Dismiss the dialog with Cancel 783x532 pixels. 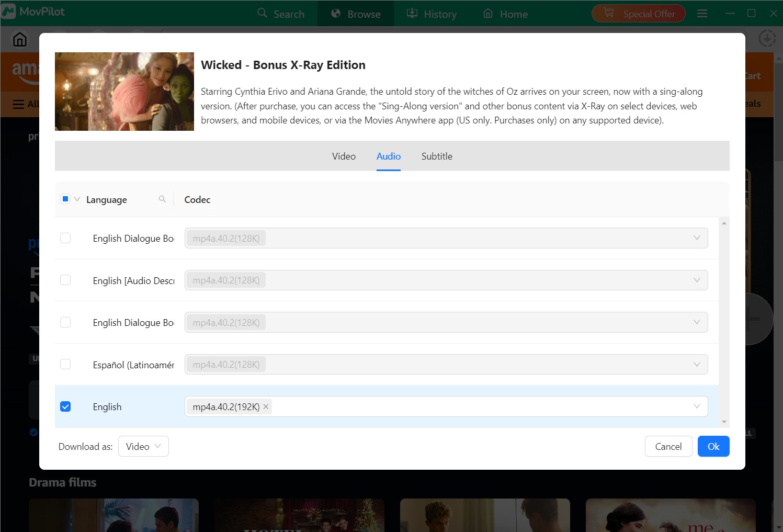668,446
